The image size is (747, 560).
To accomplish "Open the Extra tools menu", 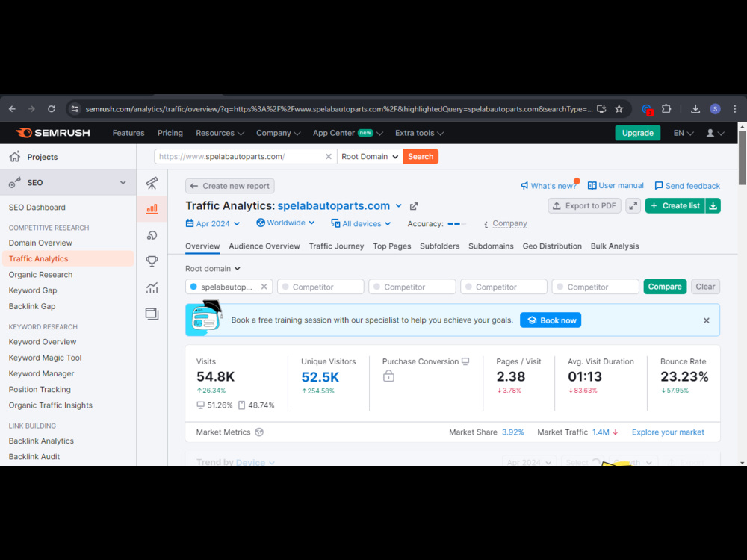I will [419, 133].
